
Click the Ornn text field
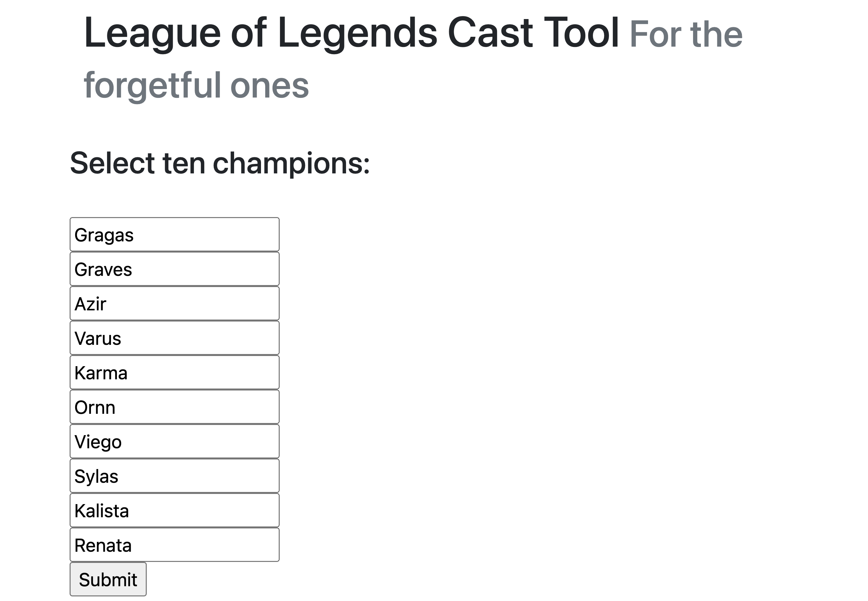(x=174, y=407)
